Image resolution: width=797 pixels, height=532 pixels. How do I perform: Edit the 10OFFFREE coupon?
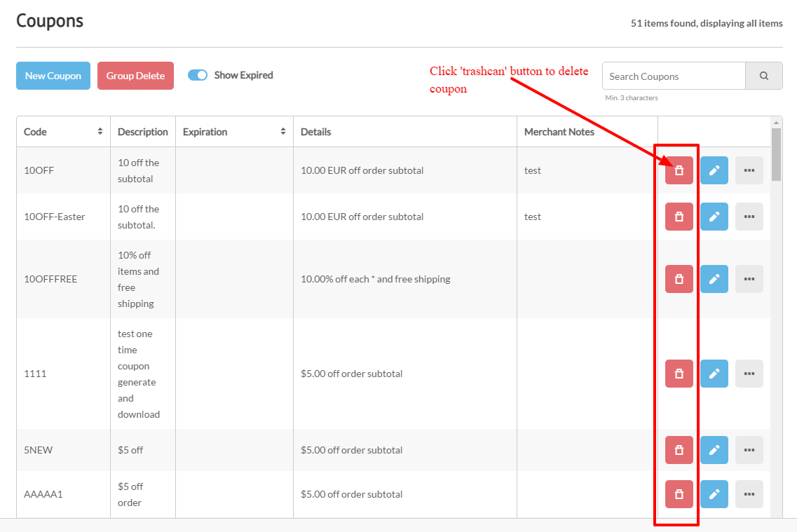coord(714,279)
